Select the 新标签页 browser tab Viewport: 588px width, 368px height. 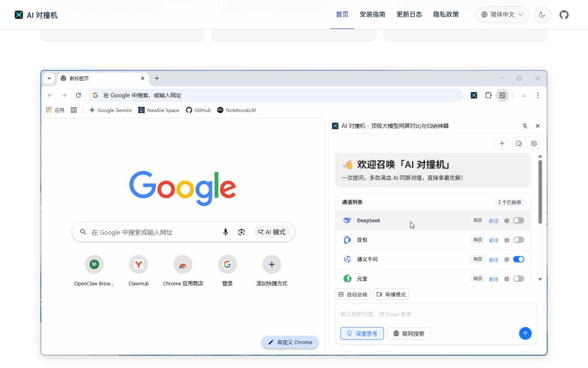(103, 79)
